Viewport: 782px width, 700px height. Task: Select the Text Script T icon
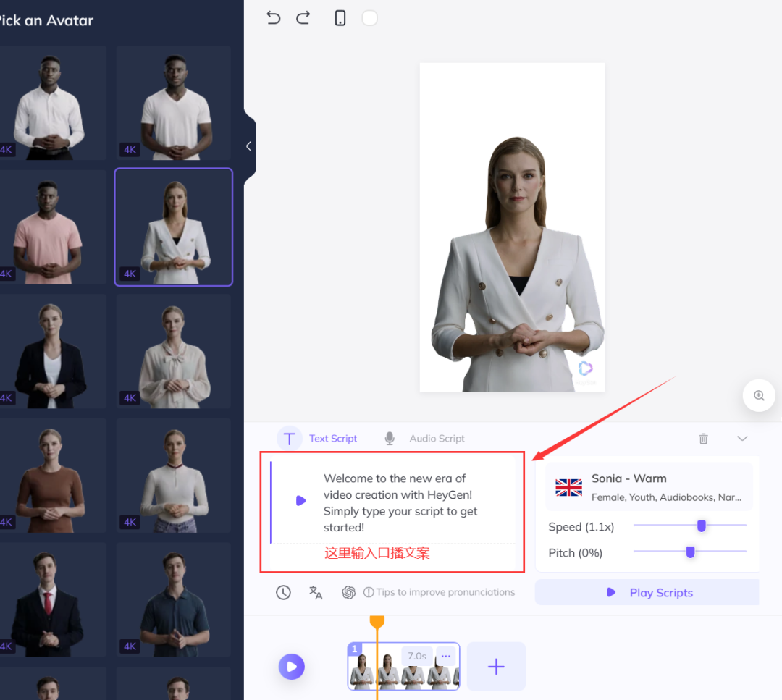click(x=289, y=439)
